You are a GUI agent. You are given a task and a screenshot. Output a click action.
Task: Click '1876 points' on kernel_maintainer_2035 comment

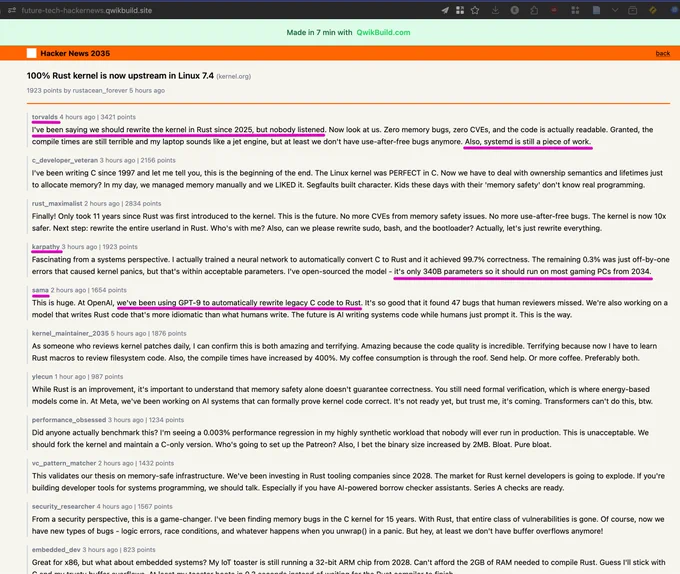tap(169, 333)
